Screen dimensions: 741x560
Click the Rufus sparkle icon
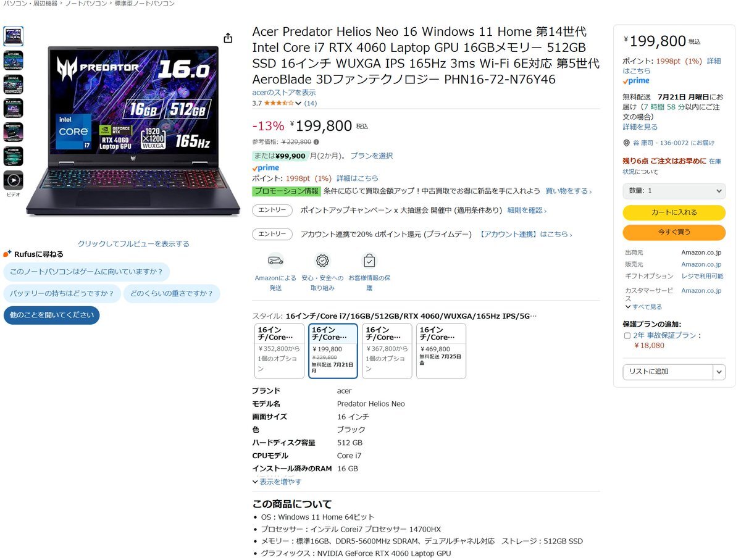click(x=7, y=254)
